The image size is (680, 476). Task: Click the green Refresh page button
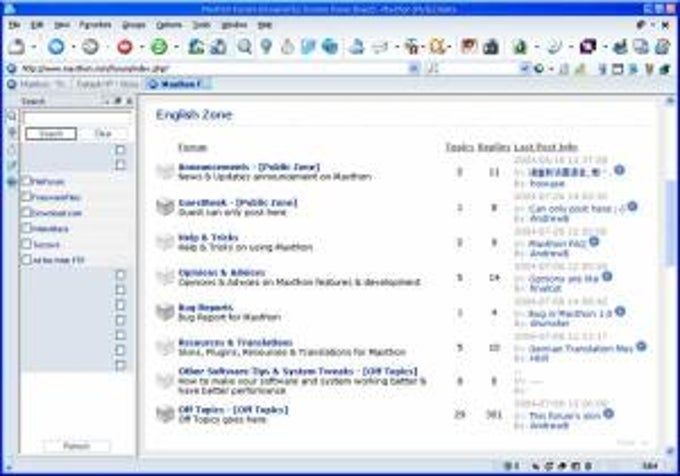[x=159, y=46]
